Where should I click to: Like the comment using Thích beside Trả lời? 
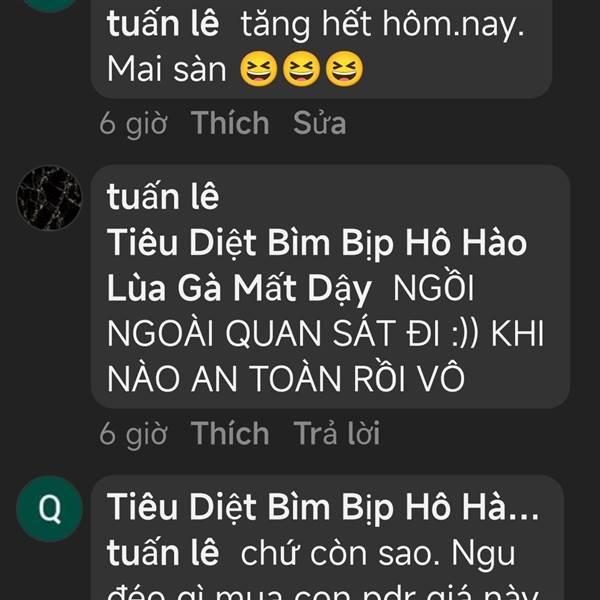coord(230,433)
